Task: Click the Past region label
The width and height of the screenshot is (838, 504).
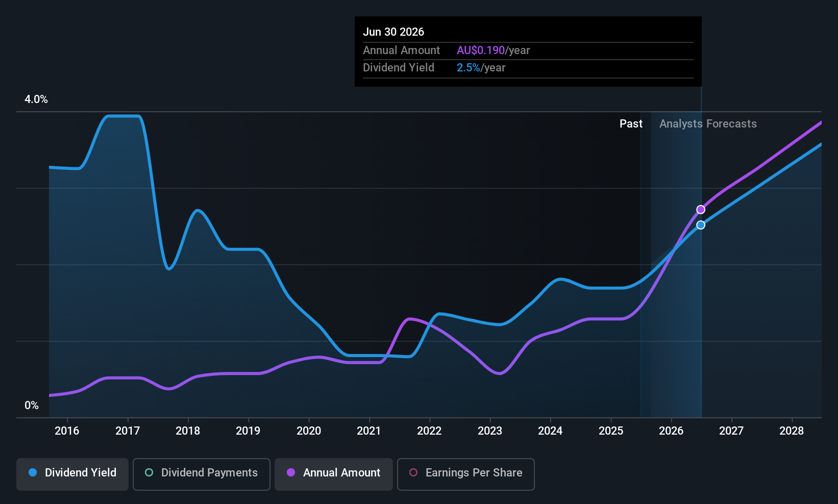Action: click(x=631, y=123)
